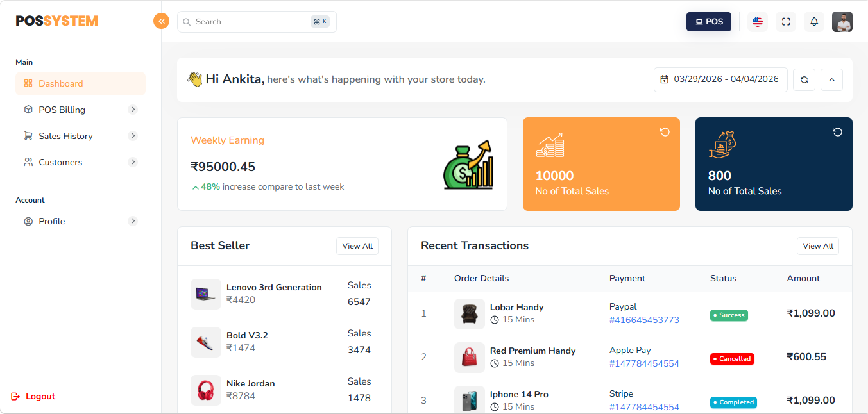Click the notification bell icon
Image resolution: width=868 pixels, height=414 pixels.
814,22
